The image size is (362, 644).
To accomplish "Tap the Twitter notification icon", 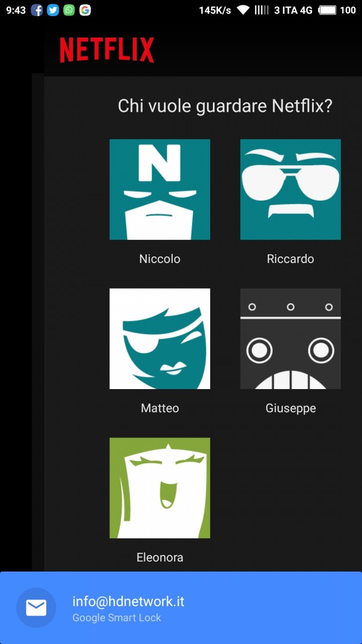I will (53, 10).
